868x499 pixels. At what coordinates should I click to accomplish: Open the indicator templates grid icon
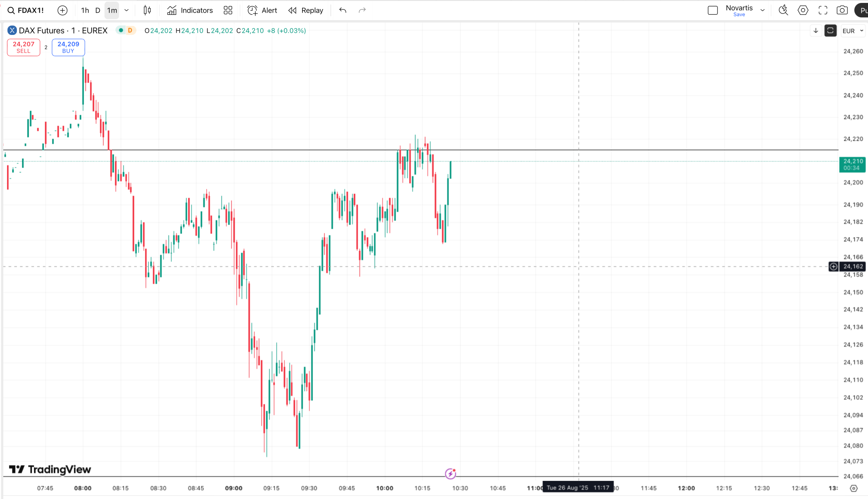coord(228,10)
